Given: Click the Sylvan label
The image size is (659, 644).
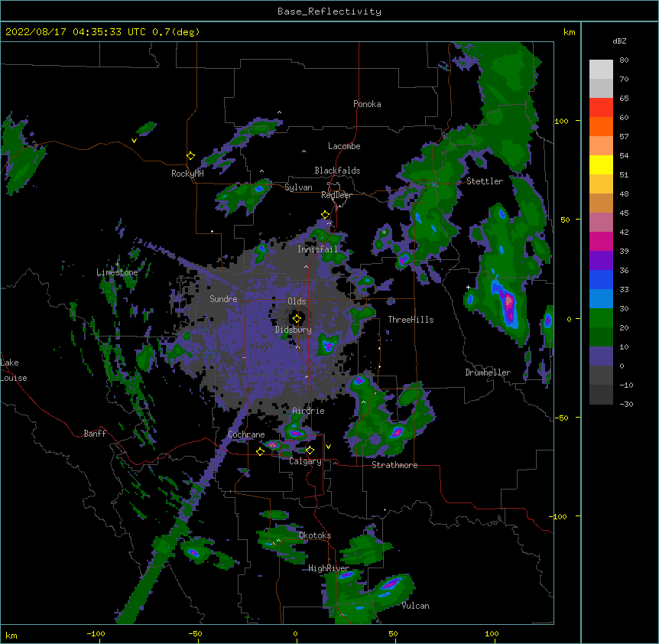Looking at the screenshot, I should pos(298,187).
